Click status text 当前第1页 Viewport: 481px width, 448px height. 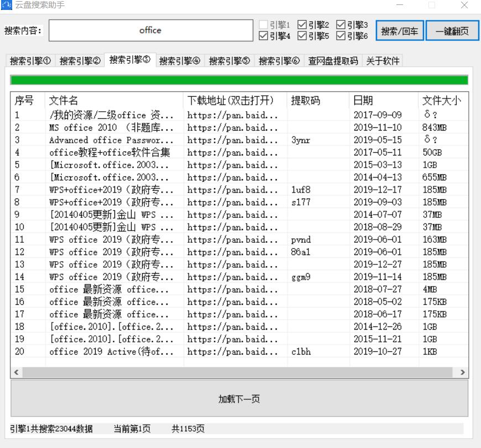[x=132, y=429]
